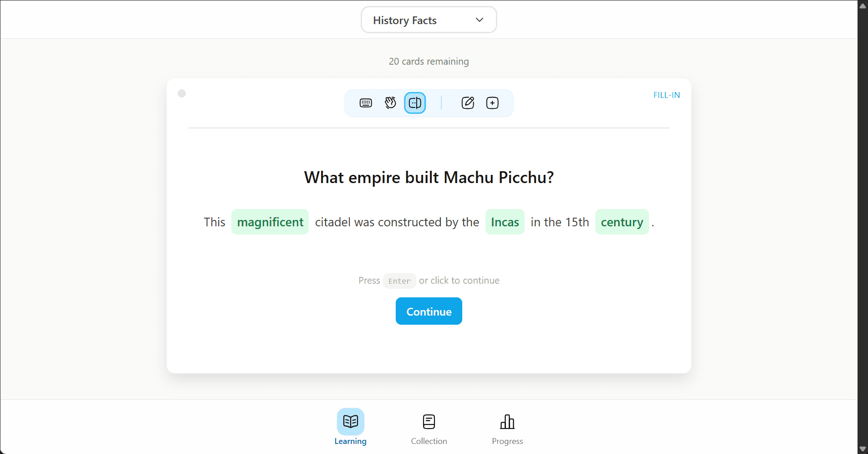Add a new card with plus icon
Image resolution: width=868 pixels, height=454 pixels.
click(492, 103)
